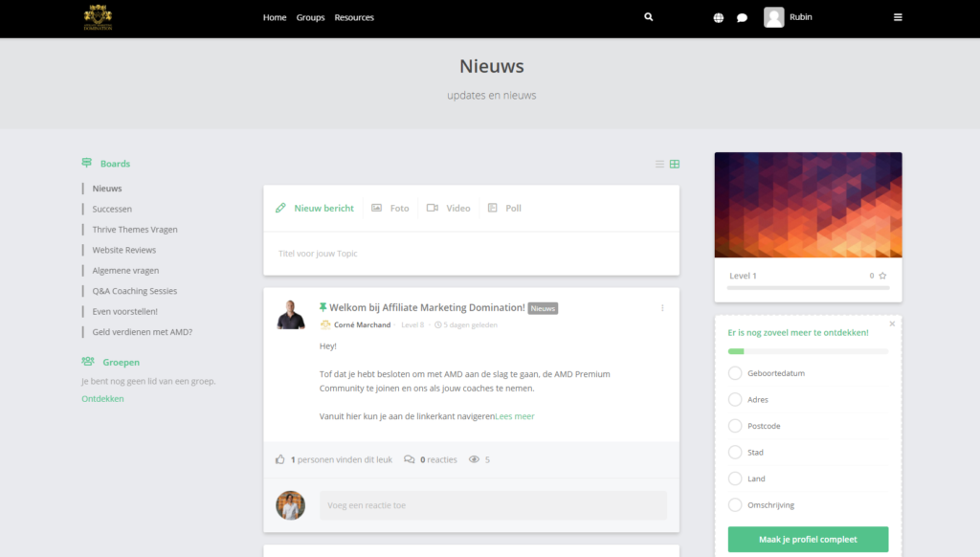This screenshot has height=557, width=980.
Task: Click the author badge icon near Corné Marchand
Action: click(325, 324)
